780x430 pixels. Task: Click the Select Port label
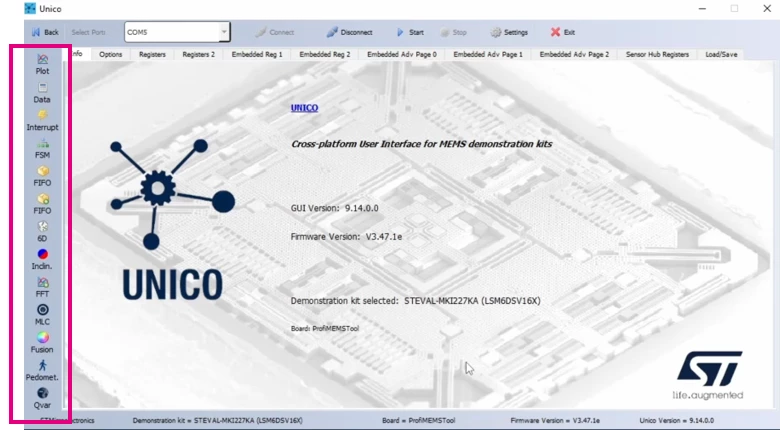coord(88,32)
